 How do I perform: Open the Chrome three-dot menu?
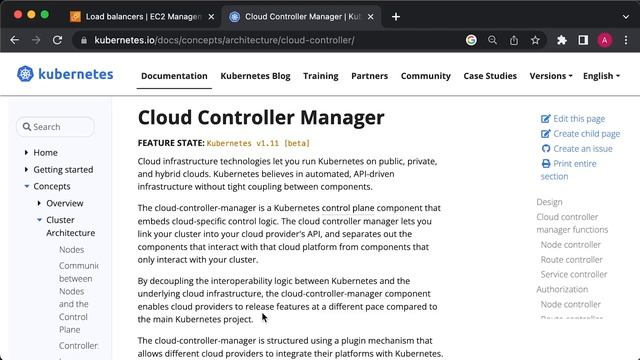click(x=626, y=40)
